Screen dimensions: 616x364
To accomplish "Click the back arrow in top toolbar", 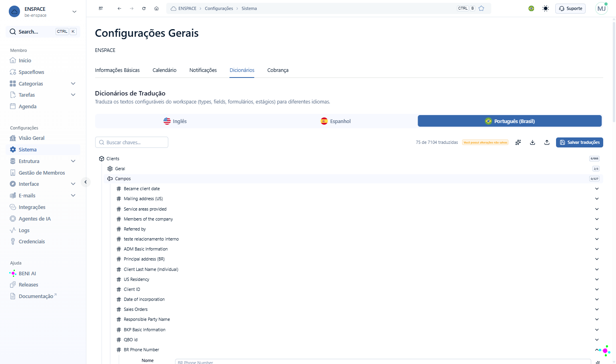I will (119, 8).
